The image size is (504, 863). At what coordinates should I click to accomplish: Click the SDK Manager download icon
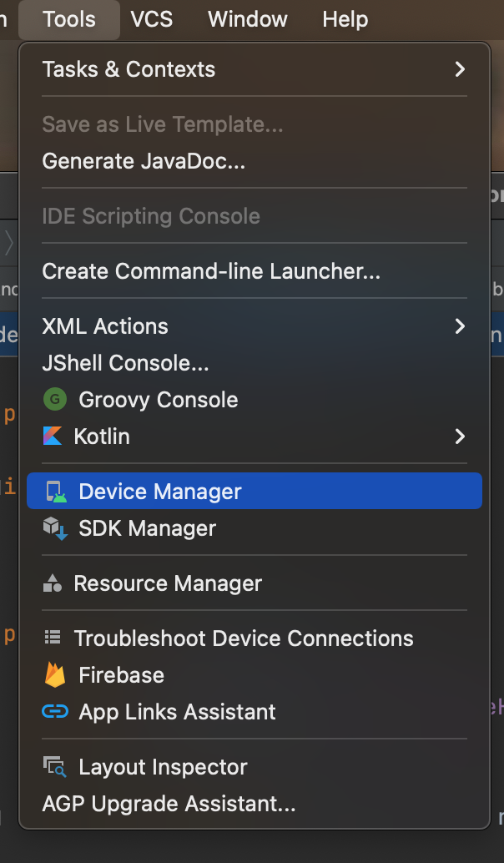tap(55, 528)
